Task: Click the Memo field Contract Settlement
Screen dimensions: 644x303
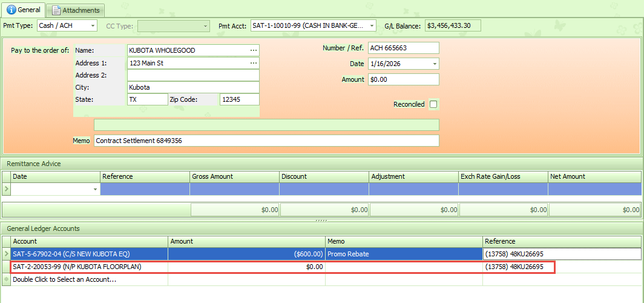Action: point(266,141)
